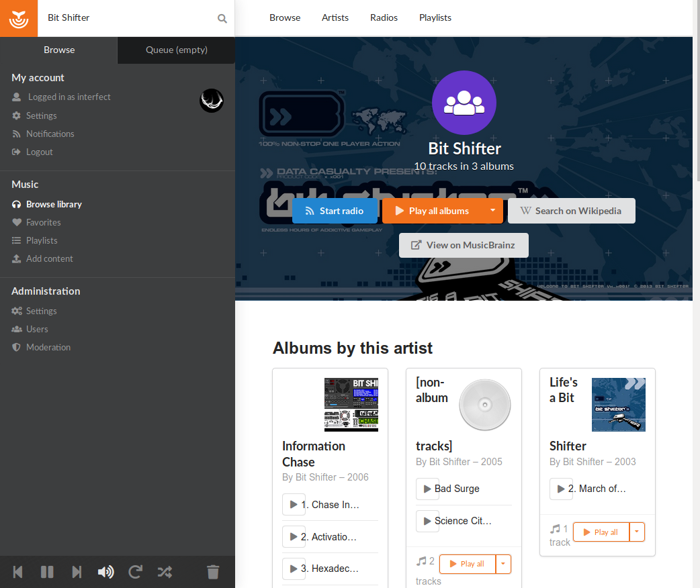Play track 3. Hexadec…

(294, 569)
